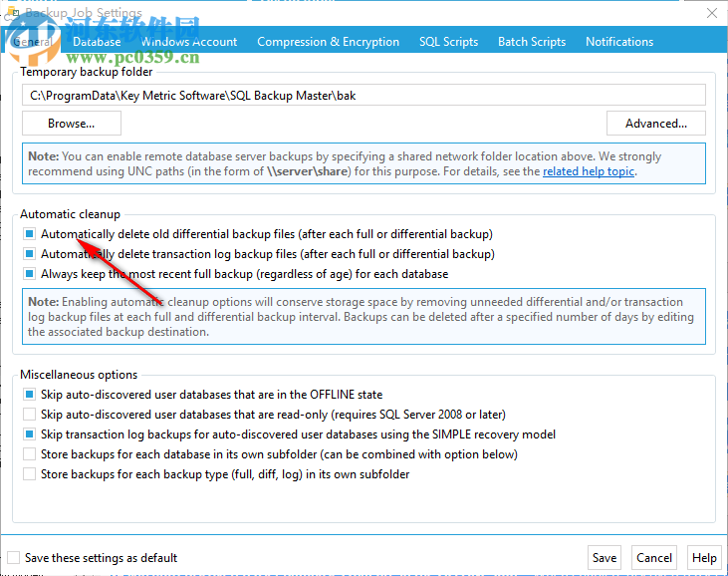The height and width of the screenshot is (576, 728).
Task: Switch to Compression & Encryption tab
Action: [328, 42]
